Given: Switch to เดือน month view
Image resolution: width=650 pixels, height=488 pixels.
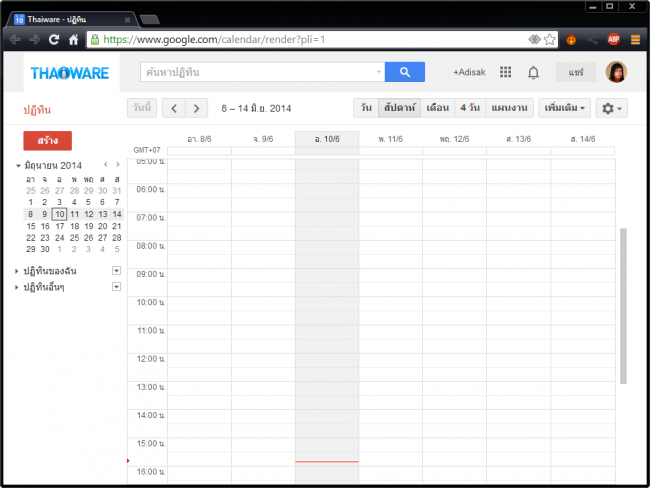Looking at the screenshot, I should pyautogui.click(x=438, y=108).
